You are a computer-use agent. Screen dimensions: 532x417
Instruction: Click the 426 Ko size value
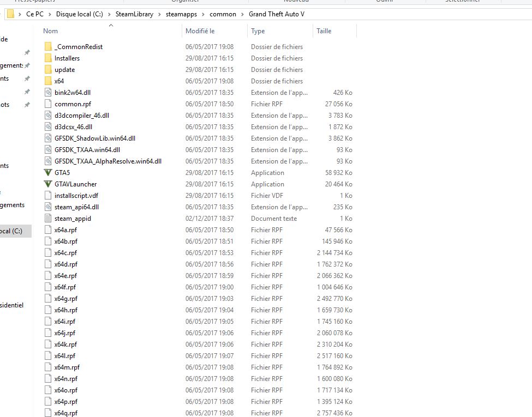[x=343, y=92]
